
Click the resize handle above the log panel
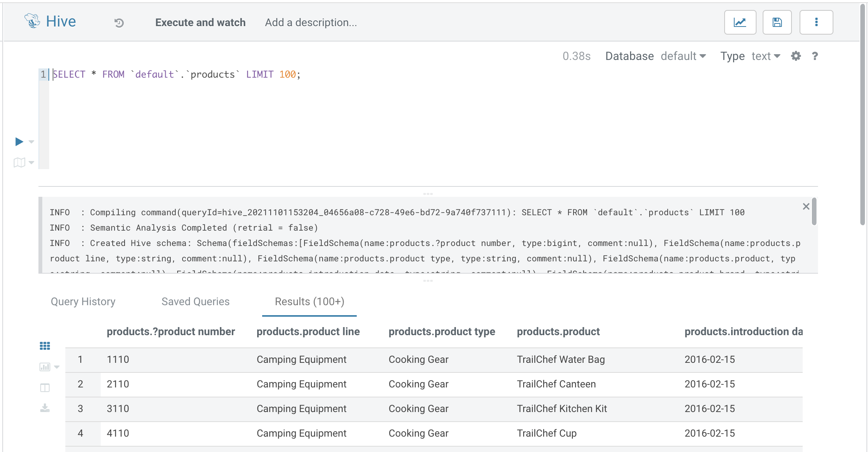pos(428,194)
